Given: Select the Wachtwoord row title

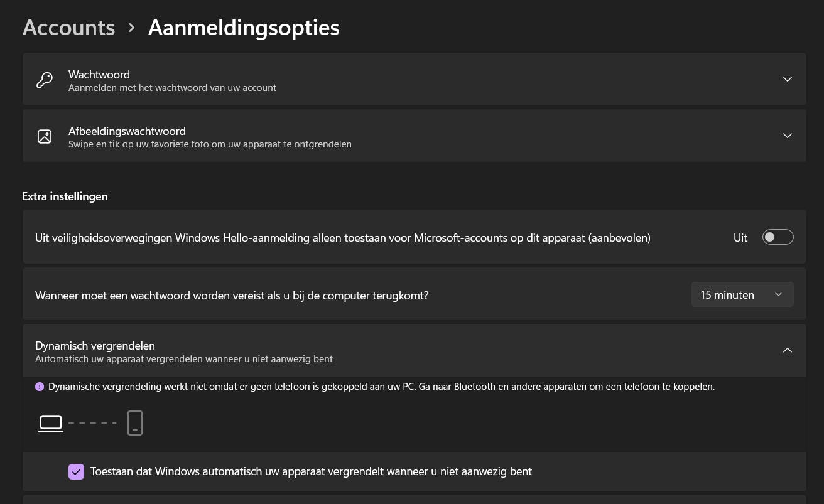Looking at the screenshot, I should coord(99,75).
